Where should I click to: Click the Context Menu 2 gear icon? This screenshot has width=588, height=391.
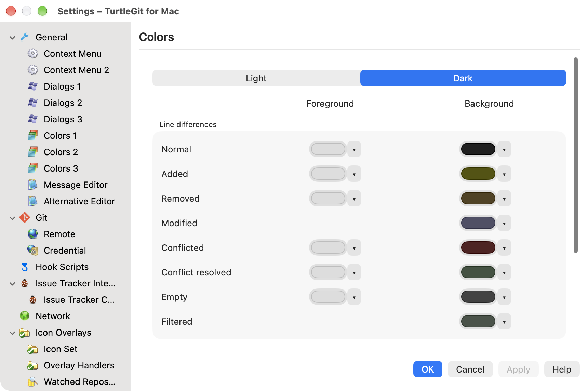click(x=33, y=70)
